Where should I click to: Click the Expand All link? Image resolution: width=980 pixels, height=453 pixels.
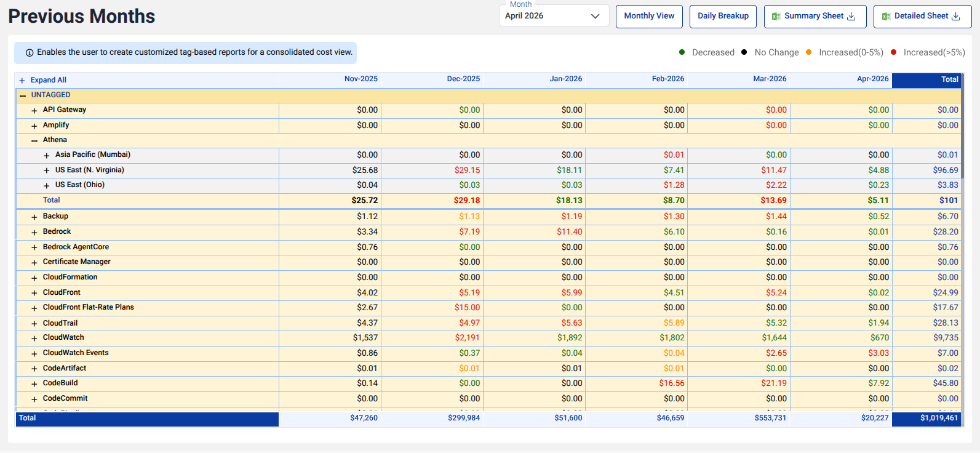(49, 80)
